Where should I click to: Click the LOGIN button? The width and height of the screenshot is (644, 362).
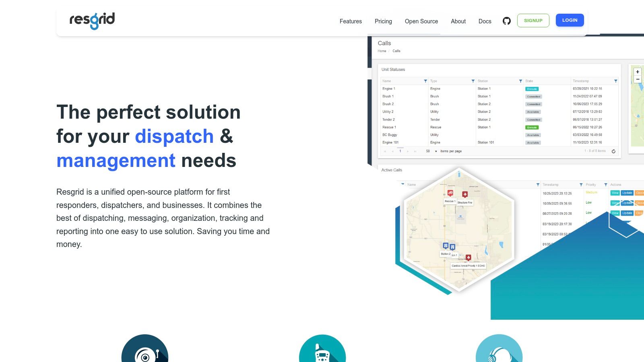[x=570, y=20]
